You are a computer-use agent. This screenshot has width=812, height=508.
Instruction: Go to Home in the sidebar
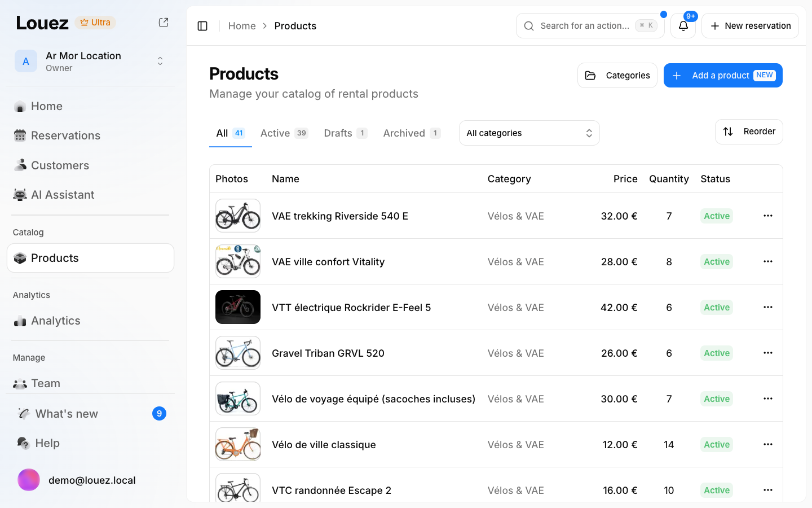[x=90, y=106]
